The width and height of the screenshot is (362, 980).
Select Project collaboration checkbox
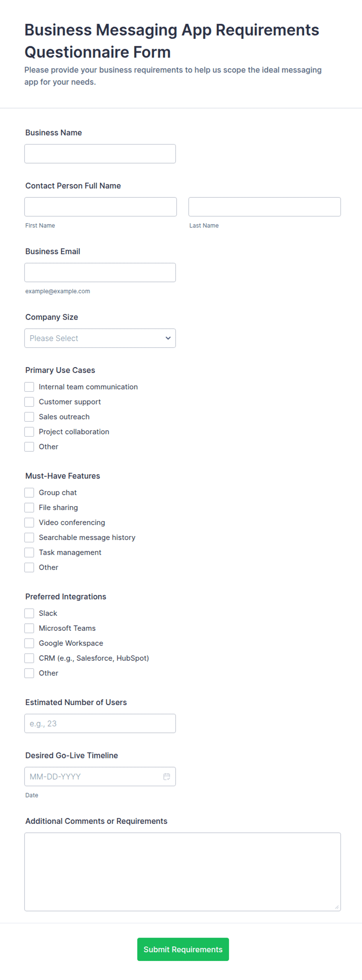pyautogui.click(x=29, y=432)
